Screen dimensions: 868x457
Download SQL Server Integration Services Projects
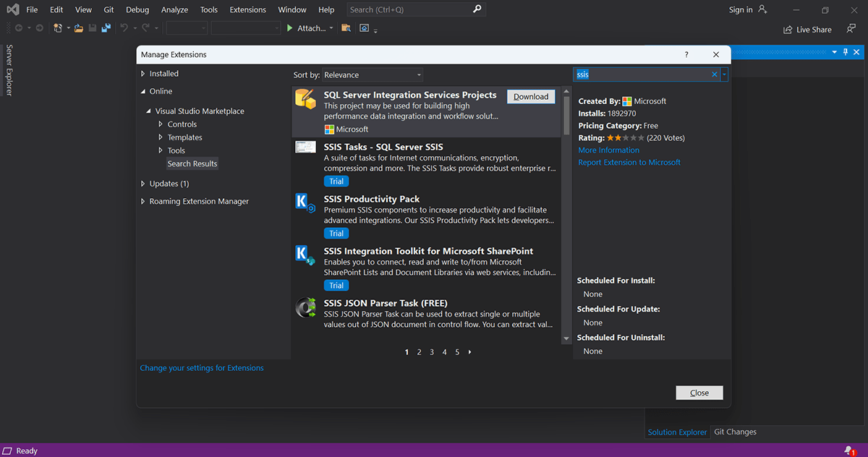coord(531,97)
